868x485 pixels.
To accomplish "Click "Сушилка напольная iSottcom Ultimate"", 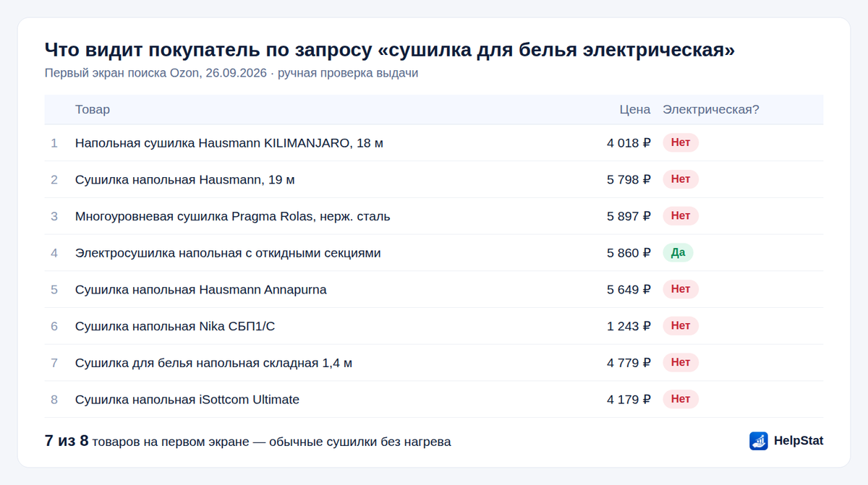I will (187, 400).
